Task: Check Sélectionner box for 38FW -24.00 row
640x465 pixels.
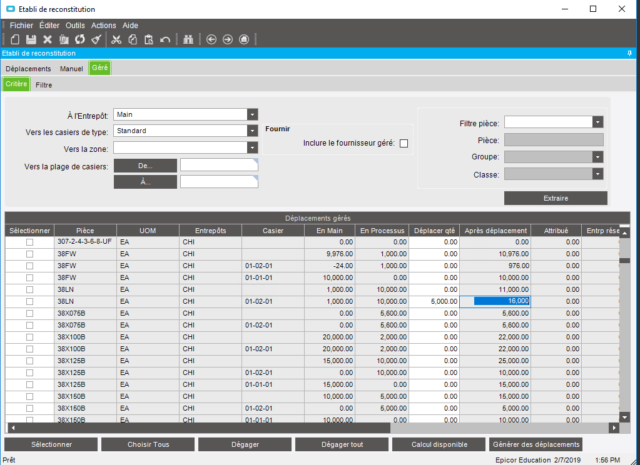Action: coord(29,266)
